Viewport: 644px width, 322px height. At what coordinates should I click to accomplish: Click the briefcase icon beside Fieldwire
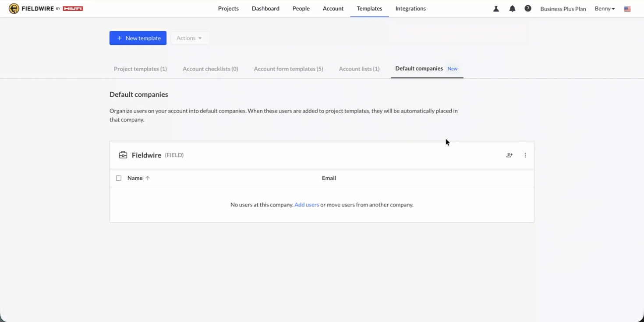[x=123, y=155]
